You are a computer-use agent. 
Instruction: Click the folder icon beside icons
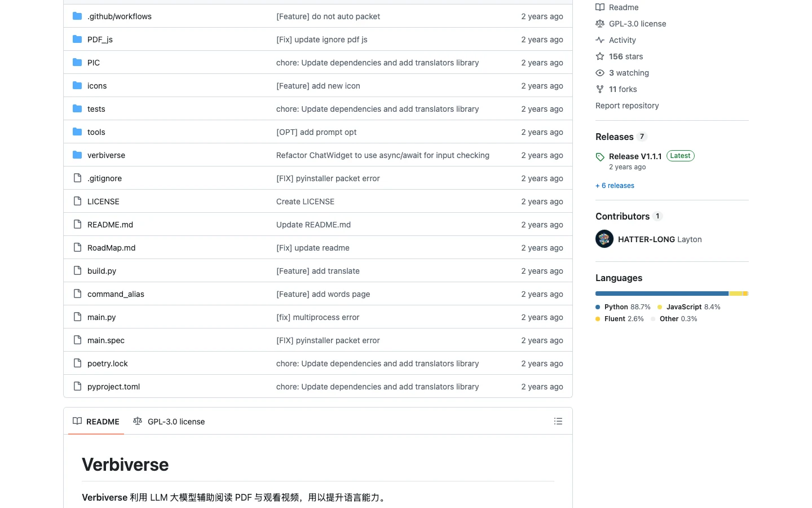point(77,86)
